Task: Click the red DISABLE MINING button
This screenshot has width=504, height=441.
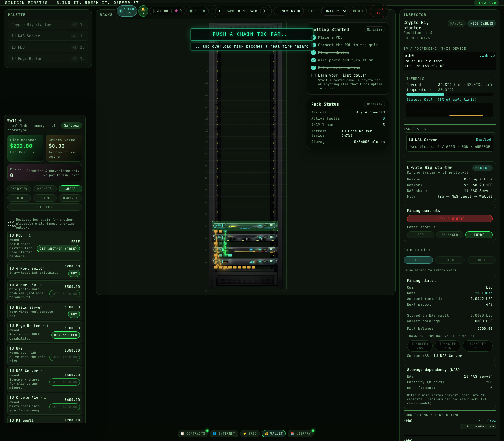Action: (450, 219)
